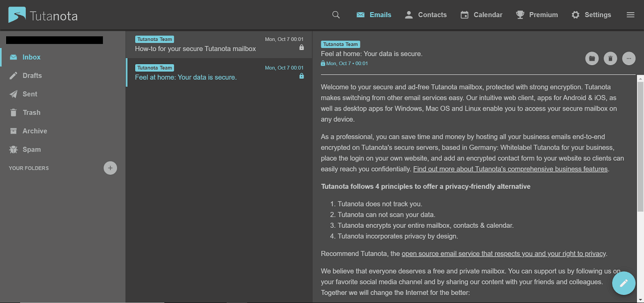Click lock icon beside email date header
Image resolution: width=644 pixels, height=303 pixels.
pos(323,64)
